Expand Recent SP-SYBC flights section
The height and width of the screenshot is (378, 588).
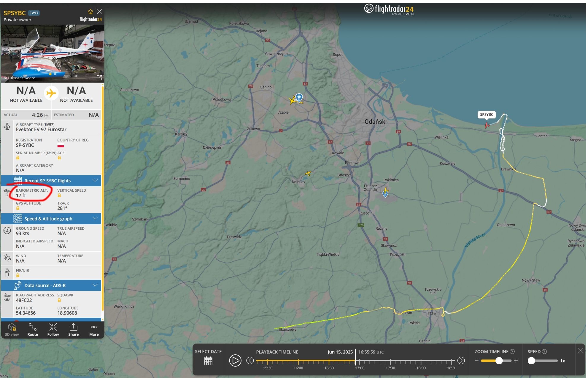coord(51,181)
